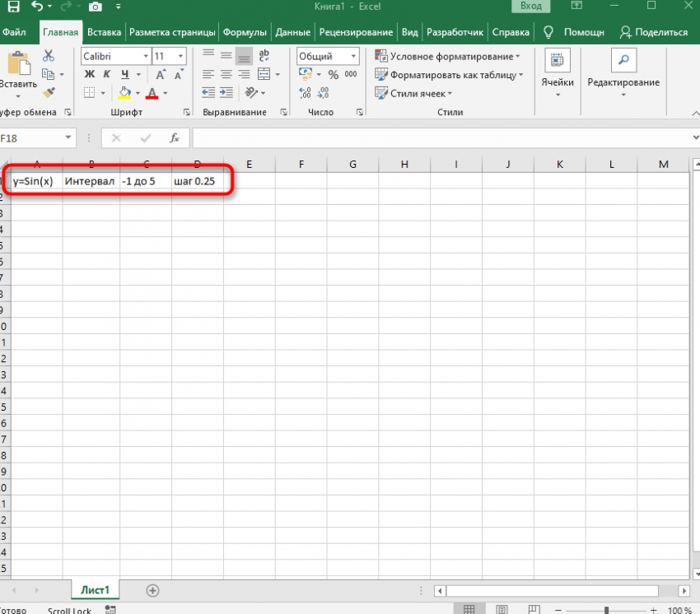Image resolution: width=700 pixels, height=614 pixels.
Task: Add a new sheet with plus button
Action: [x=152, y=590]
